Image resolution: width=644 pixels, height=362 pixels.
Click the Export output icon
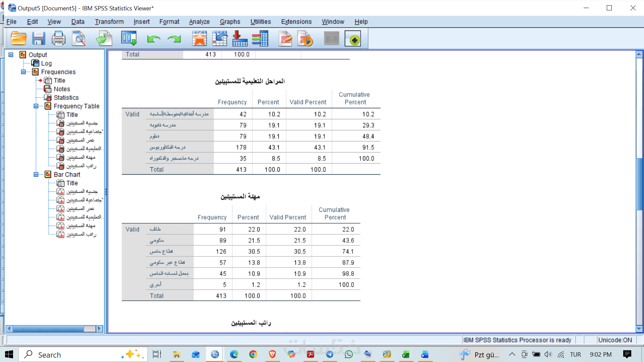coord(104,39)
